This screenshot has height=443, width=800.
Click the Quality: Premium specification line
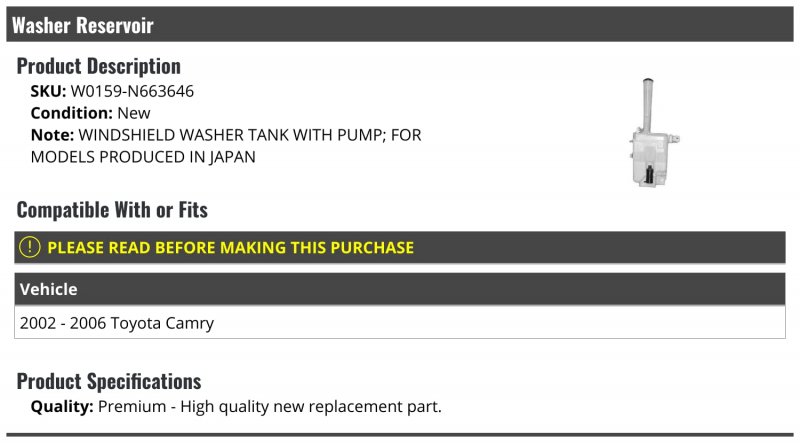236,407
